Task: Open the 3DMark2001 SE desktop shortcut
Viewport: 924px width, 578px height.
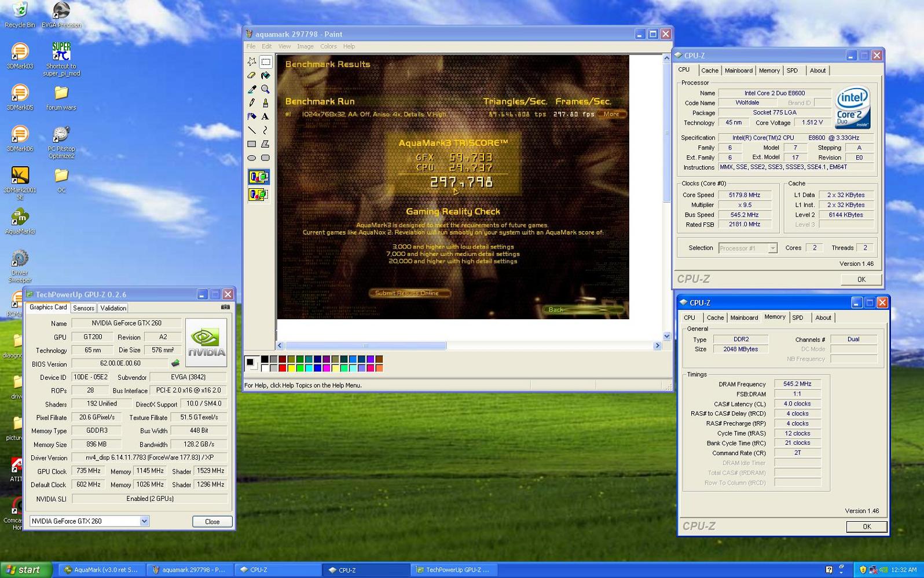Action: click(x=20, y=183)
